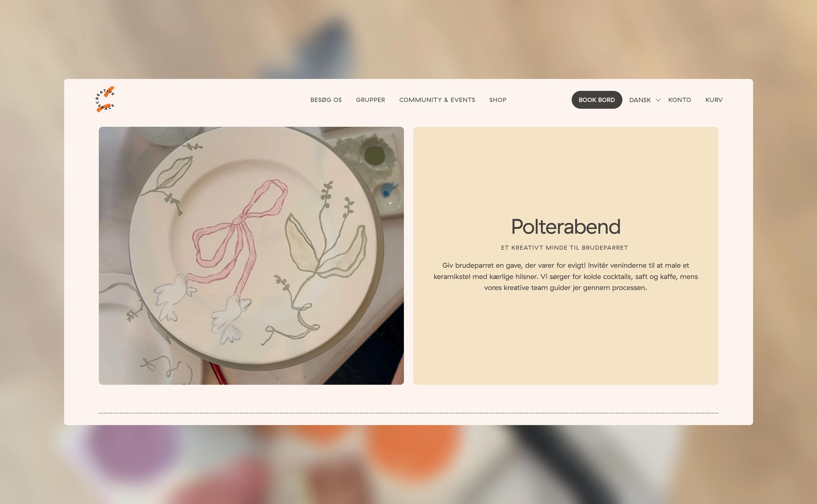Open the Grupper menu item
Viewport: 817px width, 504px height.
tap(370, 100)
